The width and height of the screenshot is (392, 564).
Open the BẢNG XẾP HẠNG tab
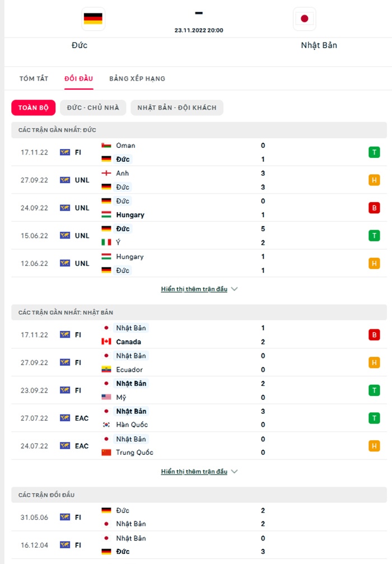(x=137, y=78)
